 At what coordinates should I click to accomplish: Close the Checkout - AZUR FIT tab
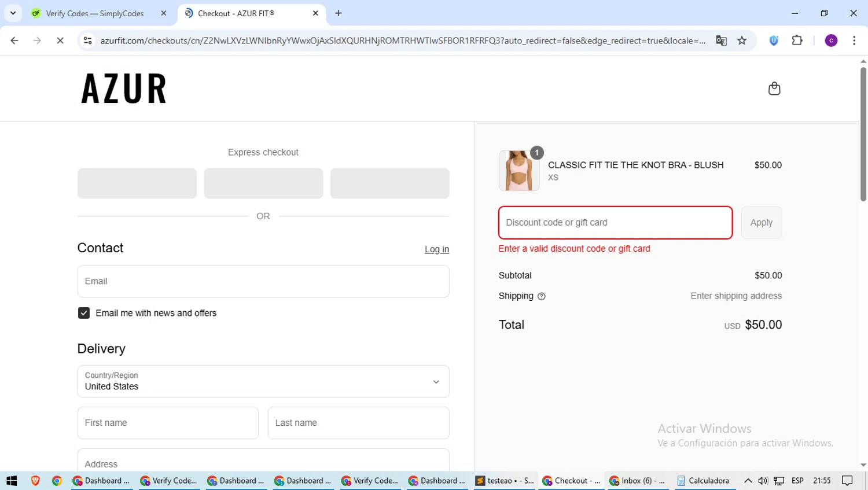[315, 13]
